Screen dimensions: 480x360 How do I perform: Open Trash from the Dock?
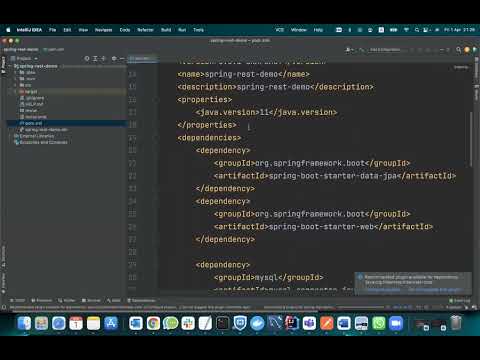(x=456, y=323)
